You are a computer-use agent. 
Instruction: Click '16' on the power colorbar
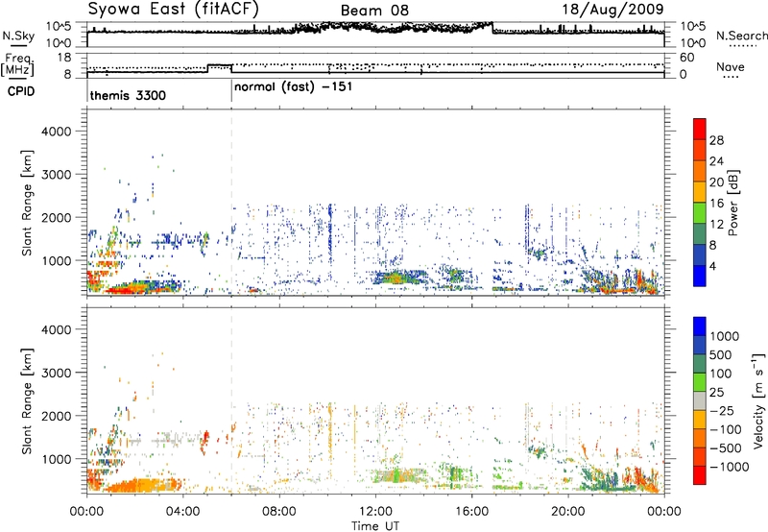pos(716,204)
